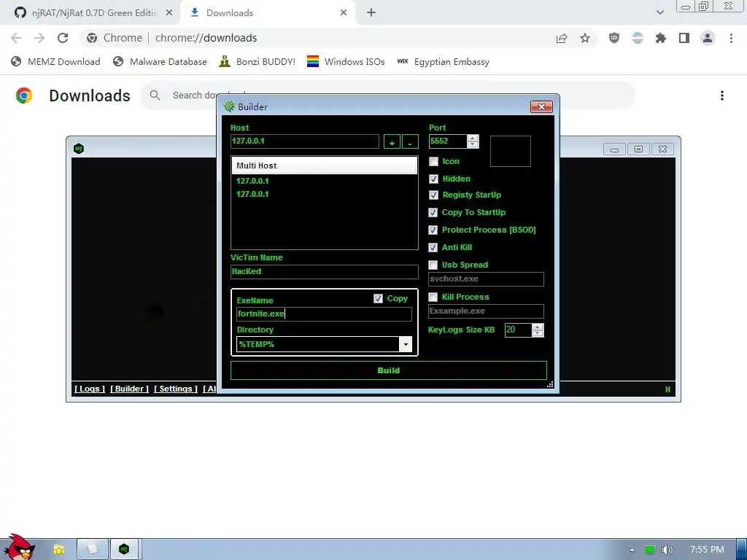Image resolution: width=747 pixels, height=560 pixels.
Task: Open the Bonzi BUDDY! bookmark
Action: pos(258,62)
